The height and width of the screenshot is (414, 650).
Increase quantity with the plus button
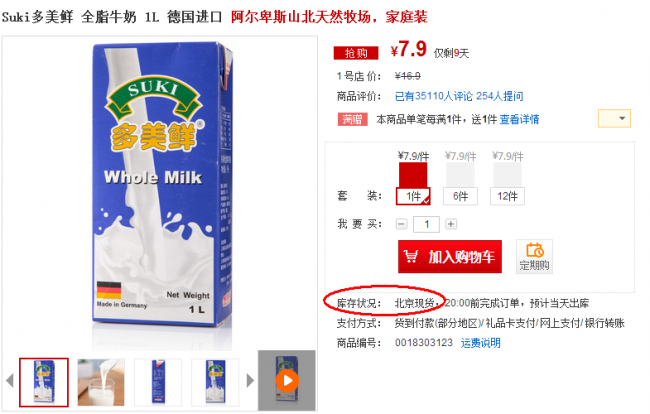point(451,224)
